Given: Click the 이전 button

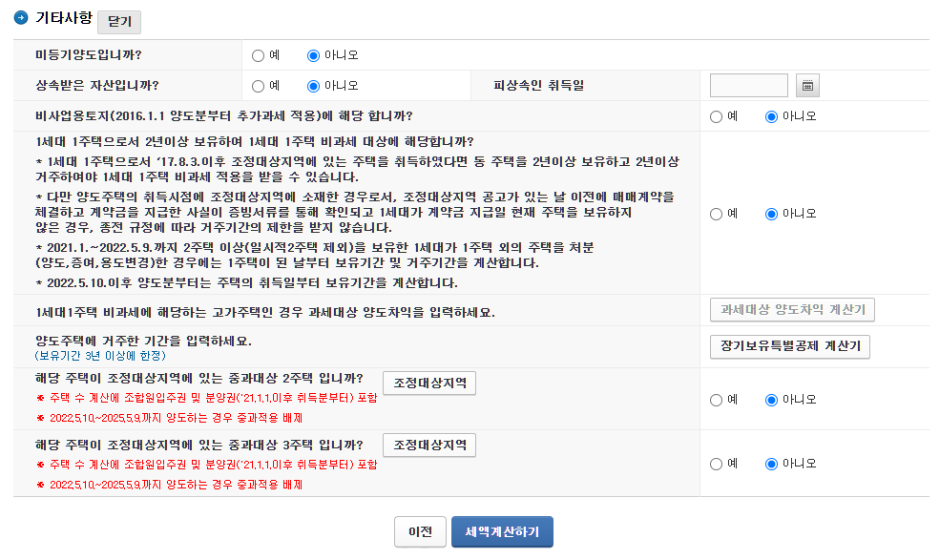Looking at the screenshot, I should point(420,533).
